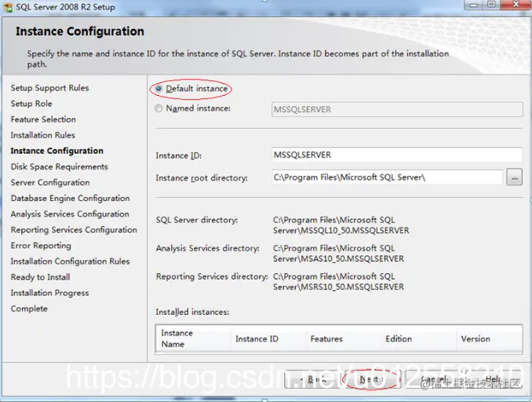The height and width of the screenshot is (402, 532).
Task: Select Reporting Services Configuration step
Action: [74, 230]
